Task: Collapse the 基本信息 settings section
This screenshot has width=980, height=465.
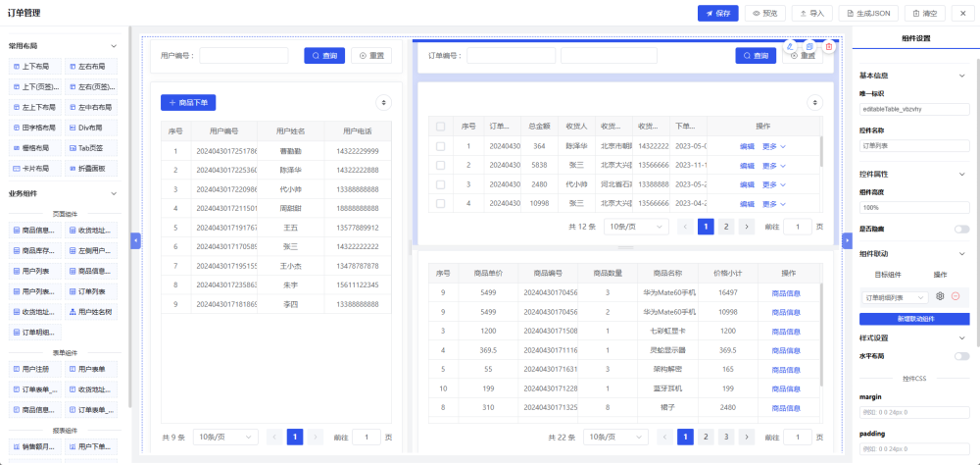Action: (x=962, y=76)
